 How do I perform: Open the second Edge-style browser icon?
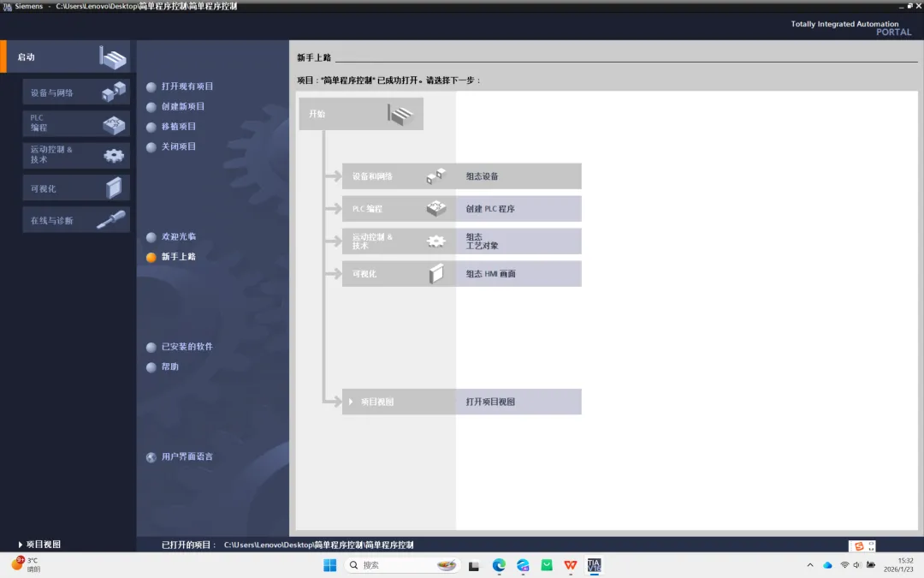tap(523, 565)
